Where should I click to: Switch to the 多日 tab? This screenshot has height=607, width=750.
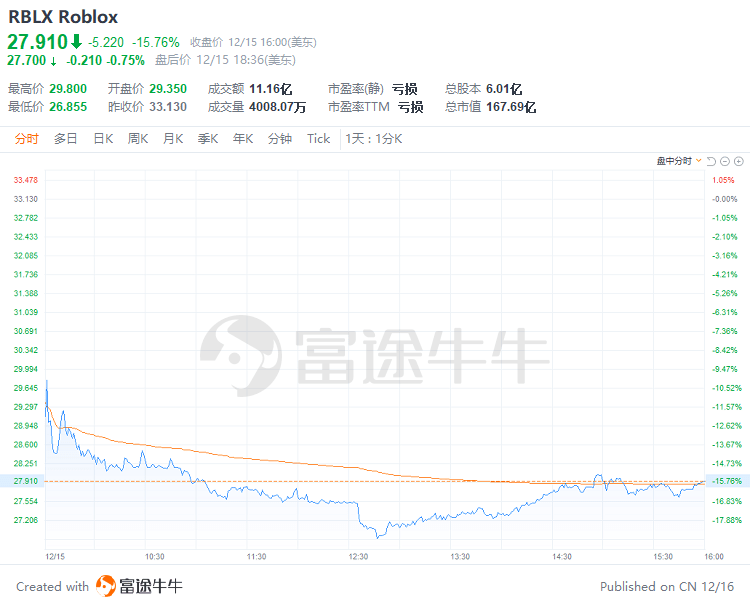66,139
